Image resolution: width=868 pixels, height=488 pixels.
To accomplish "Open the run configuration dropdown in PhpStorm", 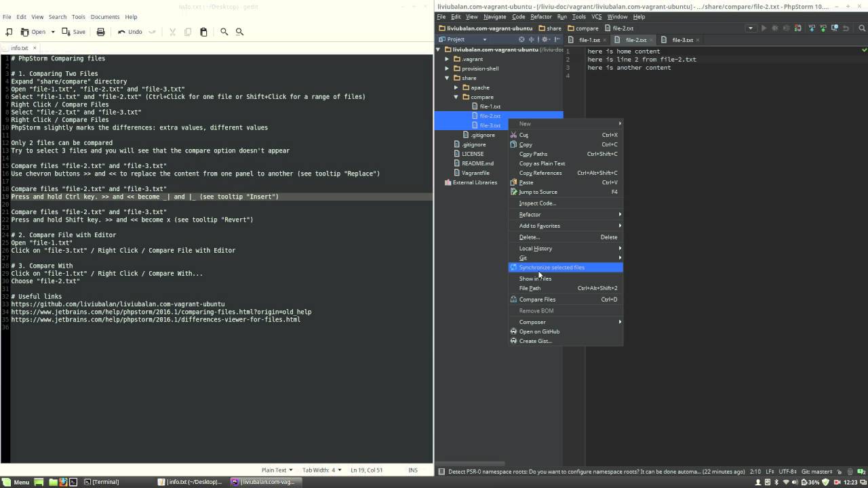I will point(750,28).
